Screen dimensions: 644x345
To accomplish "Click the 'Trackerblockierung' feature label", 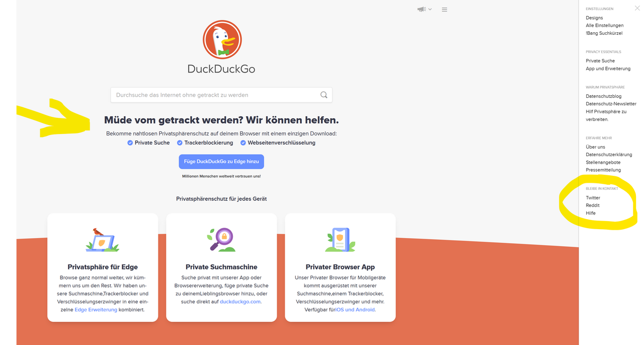I will click(x=209, y=143).
